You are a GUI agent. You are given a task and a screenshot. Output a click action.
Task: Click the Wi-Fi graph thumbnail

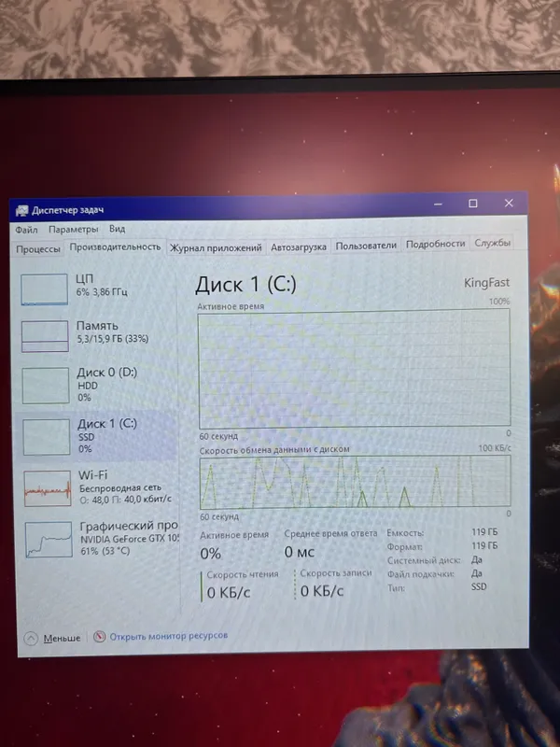[x=48, y=488]
